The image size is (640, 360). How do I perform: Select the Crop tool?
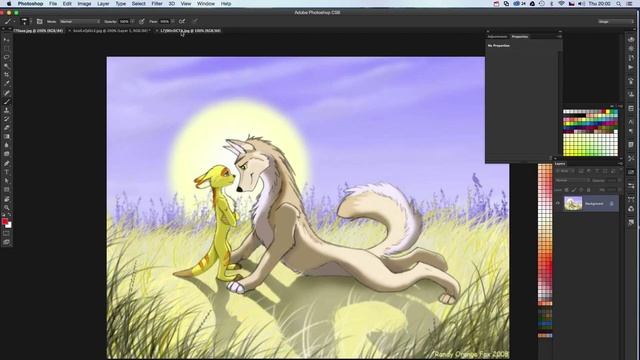(6, 75)
